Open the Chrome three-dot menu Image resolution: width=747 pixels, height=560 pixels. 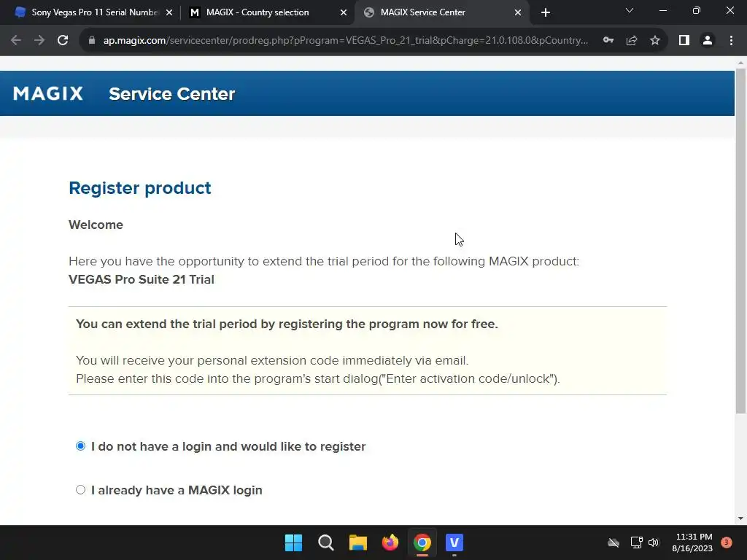point(731,41)
